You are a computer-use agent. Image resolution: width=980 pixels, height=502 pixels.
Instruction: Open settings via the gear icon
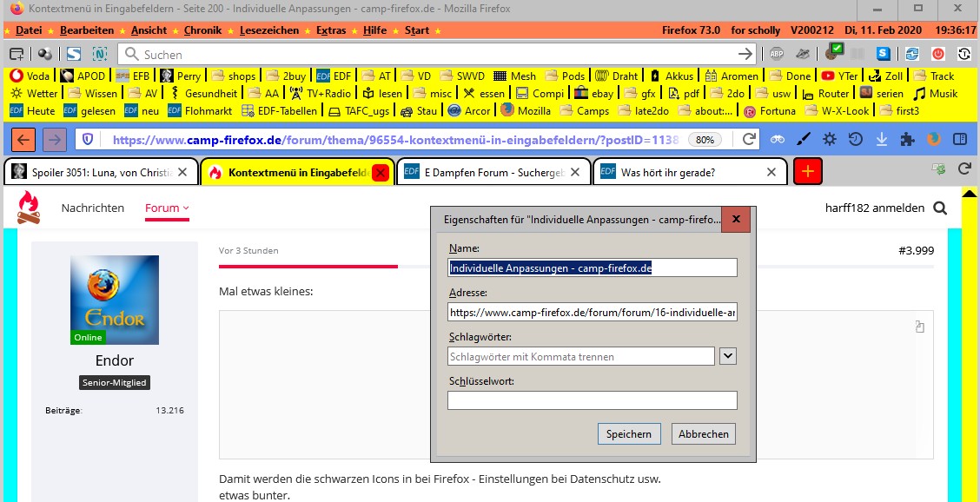point(830,139)
